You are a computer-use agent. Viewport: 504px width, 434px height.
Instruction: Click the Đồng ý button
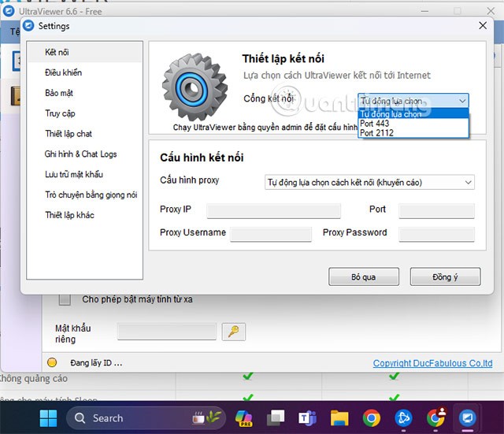(x=444, y=277)
